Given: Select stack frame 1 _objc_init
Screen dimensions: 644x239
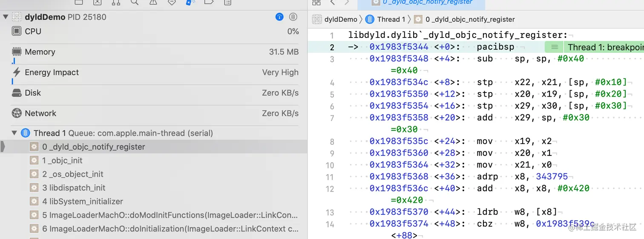Looking at the screenshot, I should click(62, 161).
